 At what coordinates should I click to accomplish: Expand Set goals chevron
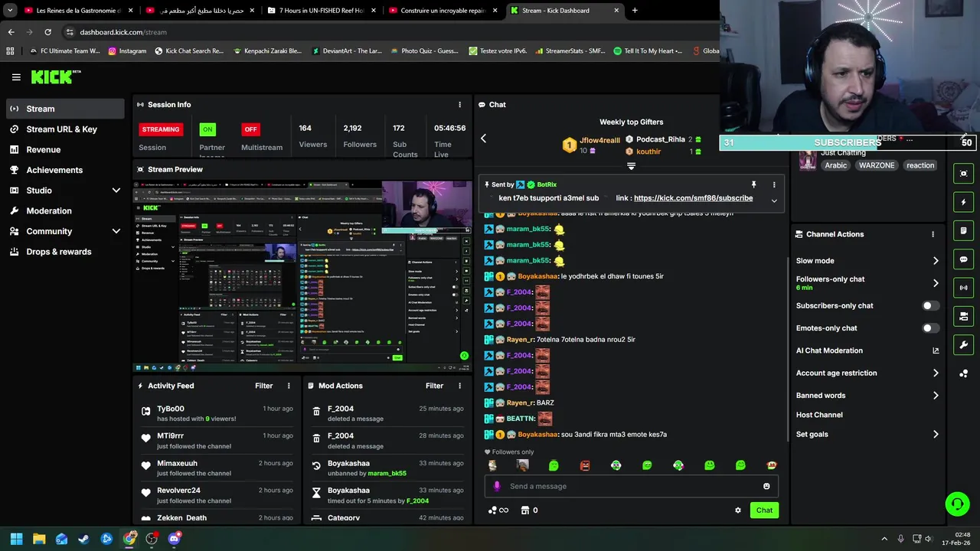pos(936,434)
